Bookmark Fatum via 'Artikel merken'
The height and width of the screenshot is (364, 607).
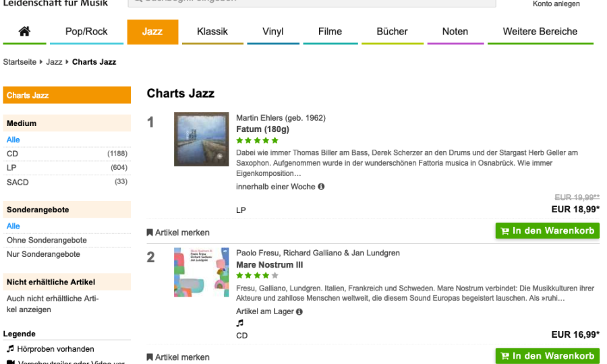pyautogui.click(x=178, y=233)
